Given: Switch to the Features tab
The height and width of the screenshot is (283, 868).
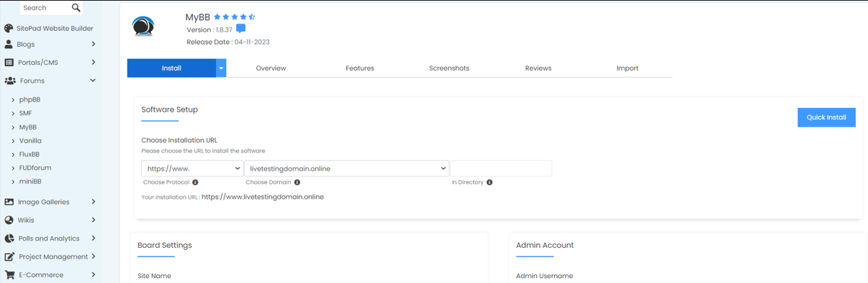Looking at the screenshot, I should pos(360,68).
